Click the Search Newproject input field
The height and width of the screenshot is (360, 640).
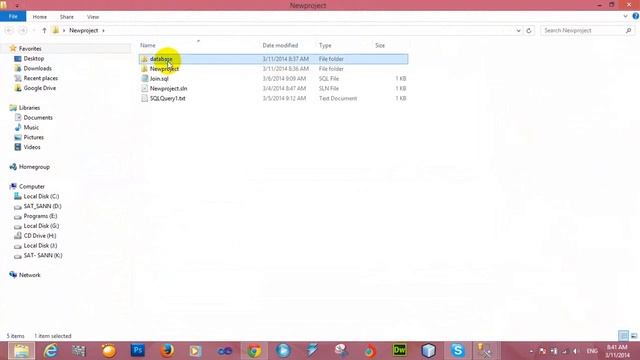coord(582,31)
